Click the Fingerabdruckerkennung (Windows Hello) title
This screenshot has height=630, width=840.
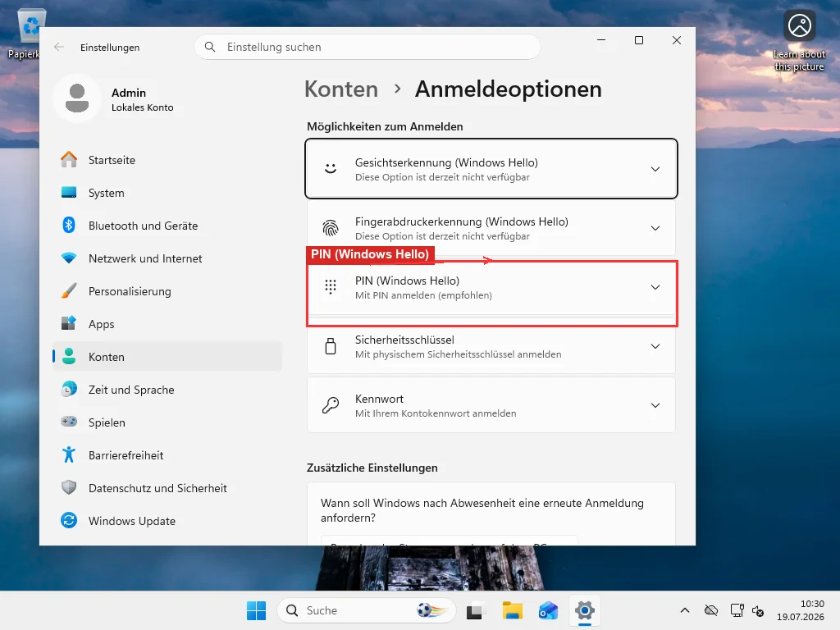tap(461, 221)
